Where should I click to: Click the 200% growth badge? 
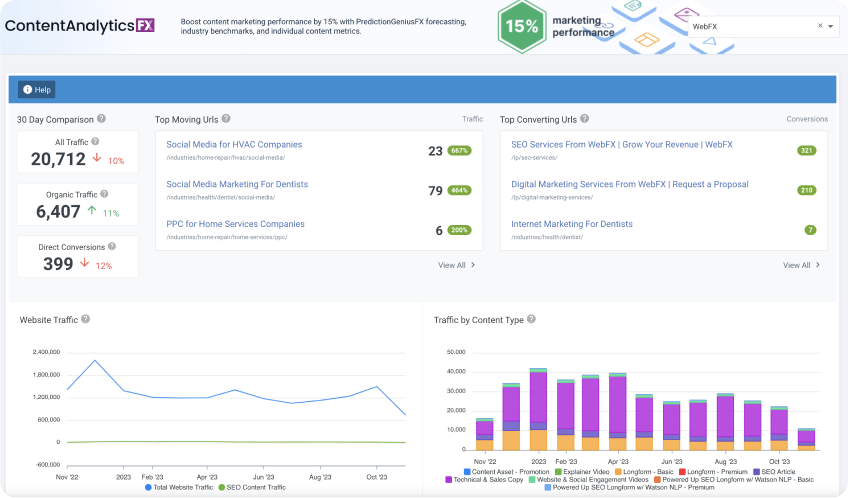click(x=459, y=230)
